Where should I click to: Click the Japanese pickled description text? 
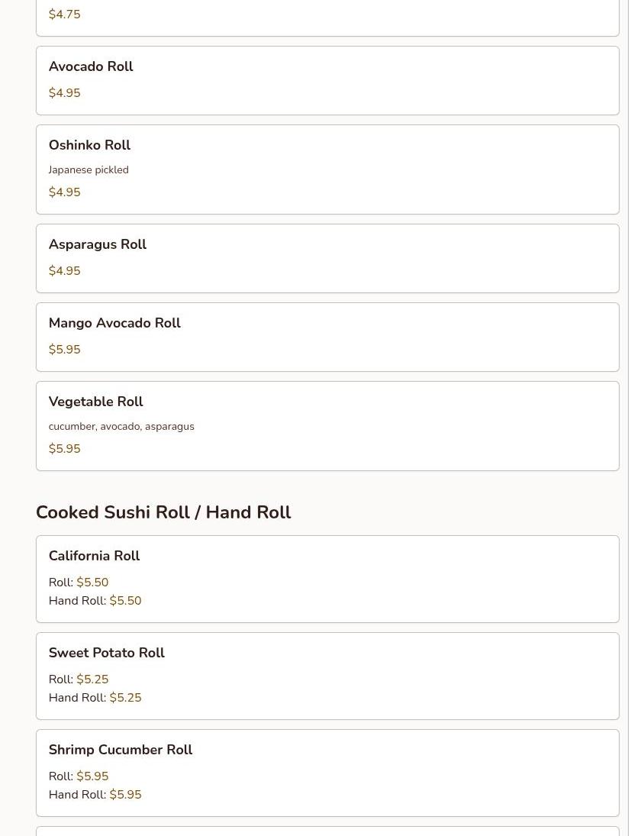click(89, 169)
